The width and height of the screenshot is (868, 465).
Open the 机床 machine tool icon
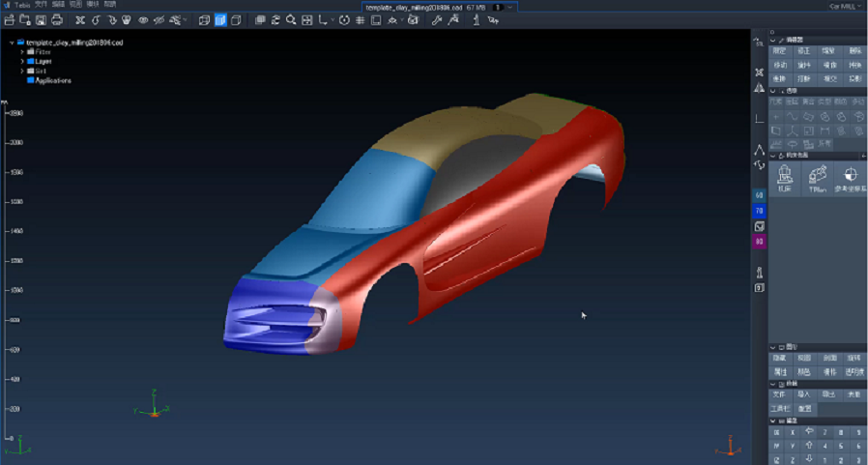point(785,179)
